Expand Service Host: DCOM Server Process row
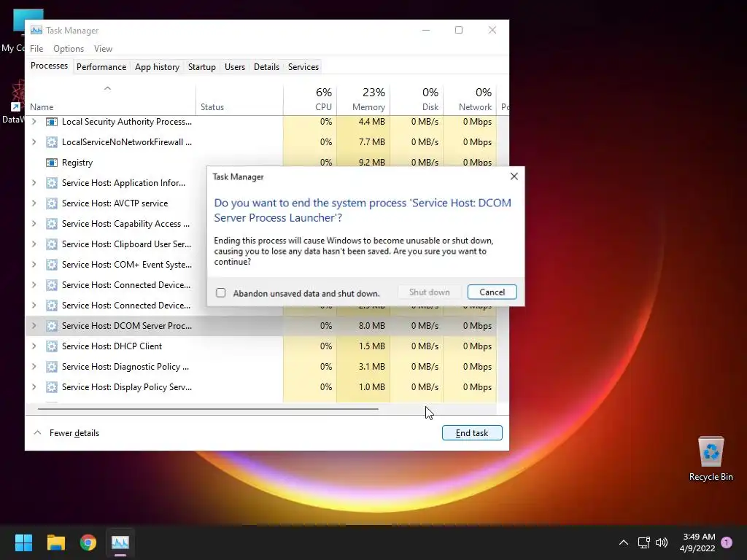Viewport: 747px width, 560px height. (x=34, y=326)
